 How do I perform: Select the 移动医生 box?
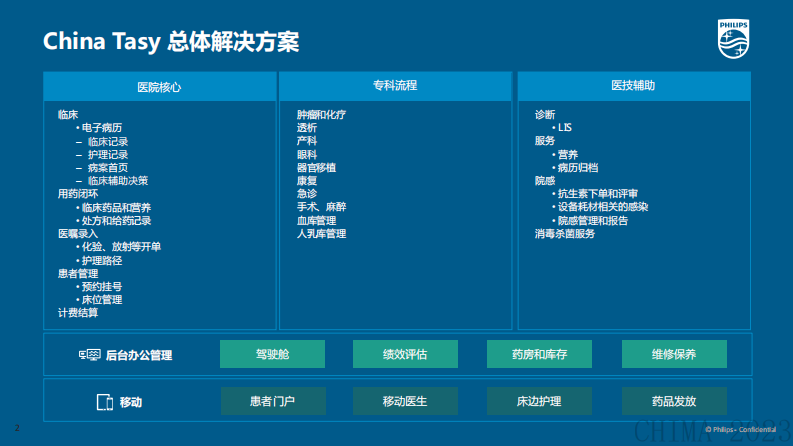[x=405, y=401]
